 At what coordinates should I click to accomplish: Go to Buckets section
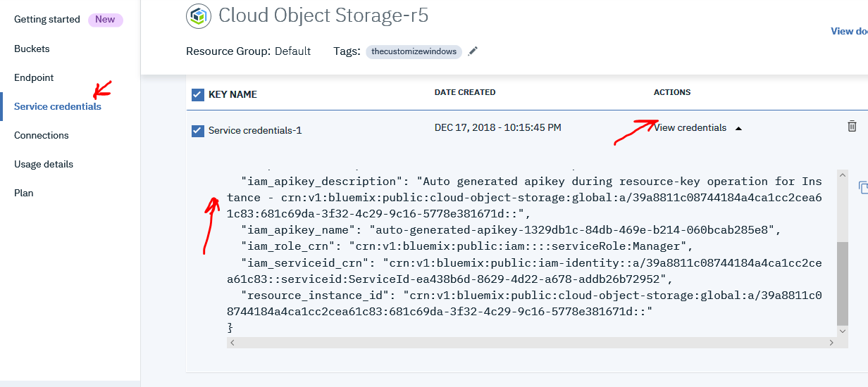click(32, 49)
